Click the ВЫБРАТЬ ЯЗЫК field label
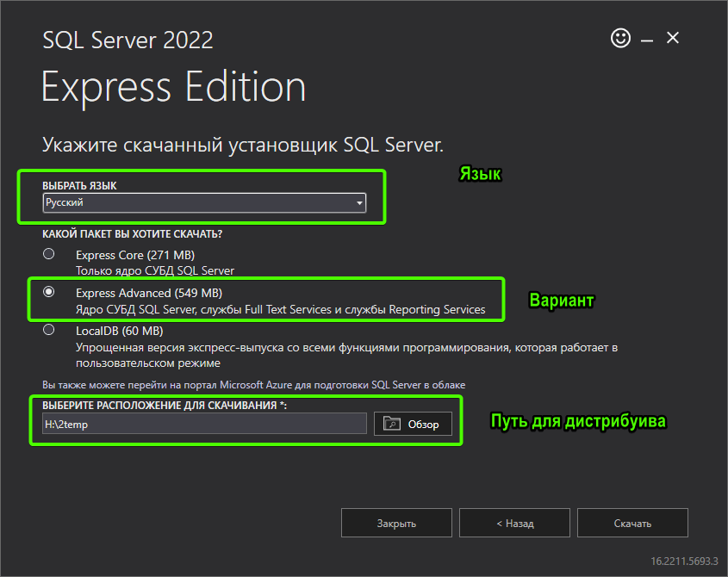Viewport: 728px width, 577px height. click(x=79, y=186)
